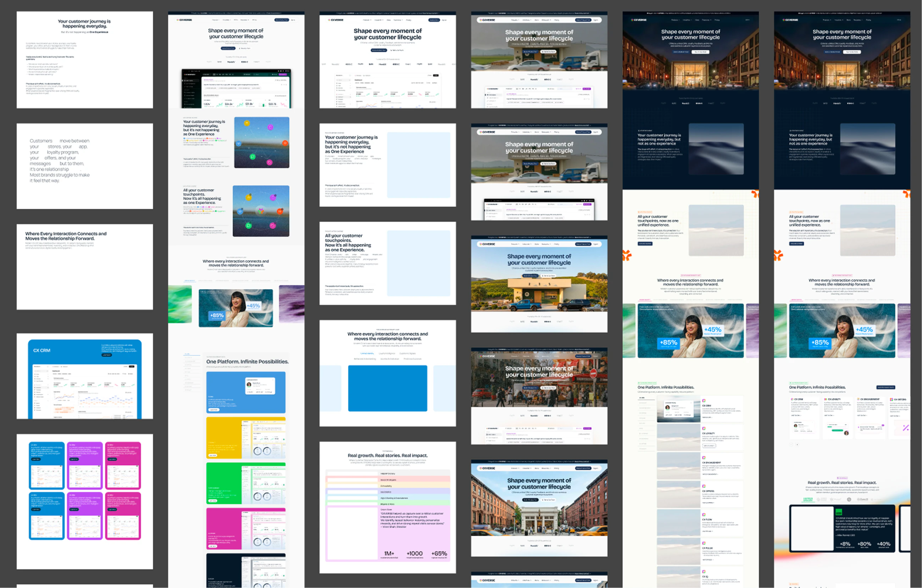Click the orange circle icon in the sea image without center logo
922x588 pixels.
click(x=285, y=143)
